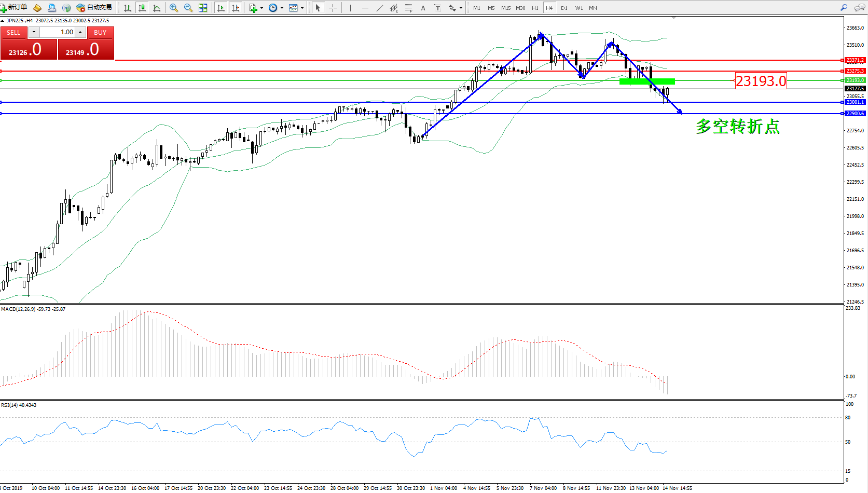868x493 pixels.
Task: Switch to the D1 timeframe
Action: pos(564,8)
